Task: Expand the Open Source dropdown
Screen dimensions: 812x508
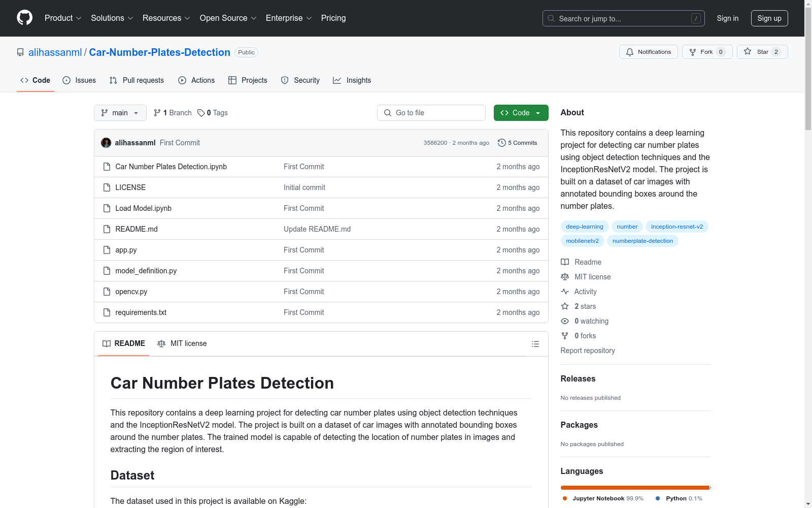Action: (228, 18)
